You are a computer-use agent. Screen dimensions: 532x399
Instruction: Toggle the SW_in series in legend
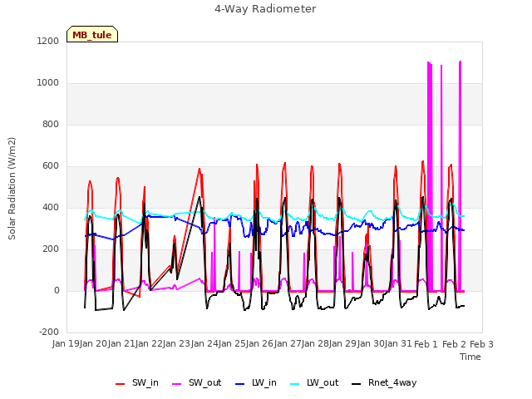(x=136, y=383)
